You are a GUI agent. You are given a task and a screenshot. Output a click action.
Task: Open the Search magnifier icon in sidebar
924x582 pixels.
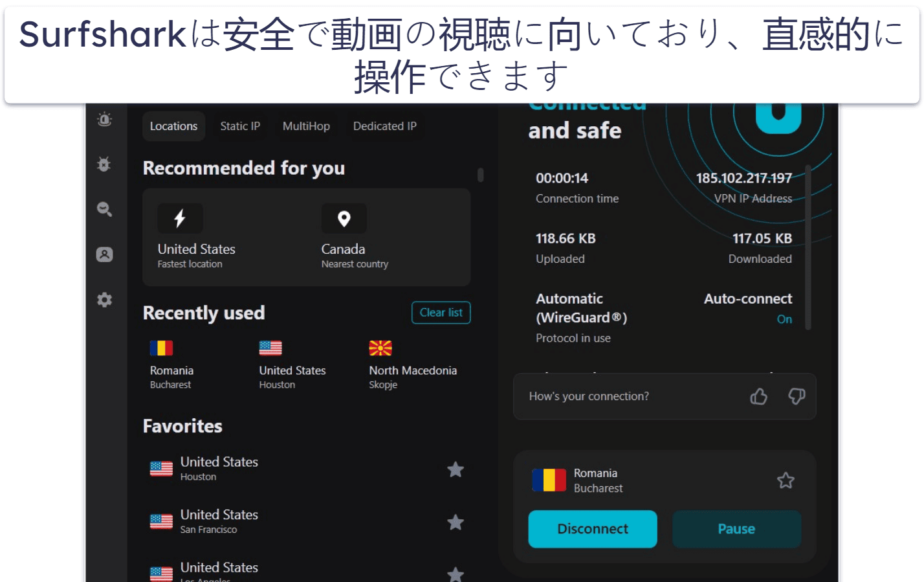point(104,209)
